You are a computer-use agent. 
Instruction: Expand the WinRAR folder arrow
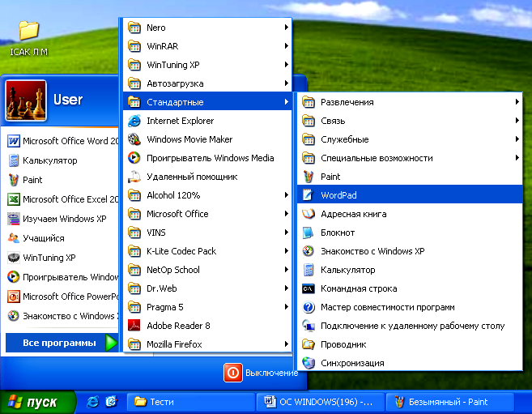[287, 46]
